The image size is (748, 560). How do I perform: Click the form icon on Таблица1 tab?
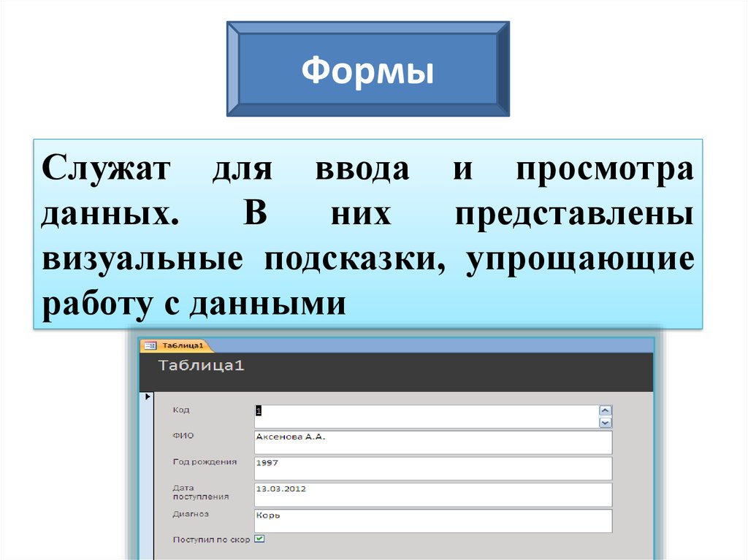pos(150,345)
